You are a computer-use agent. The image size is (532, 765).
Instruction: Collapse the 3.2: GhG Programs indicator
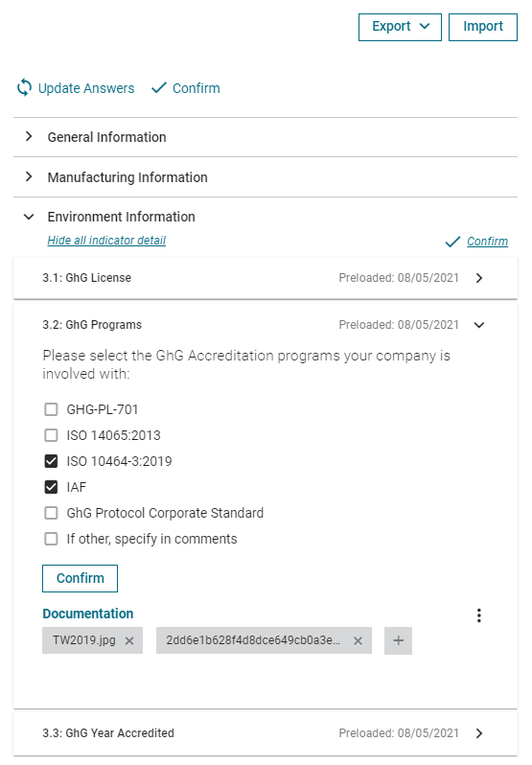click(479, 325)
